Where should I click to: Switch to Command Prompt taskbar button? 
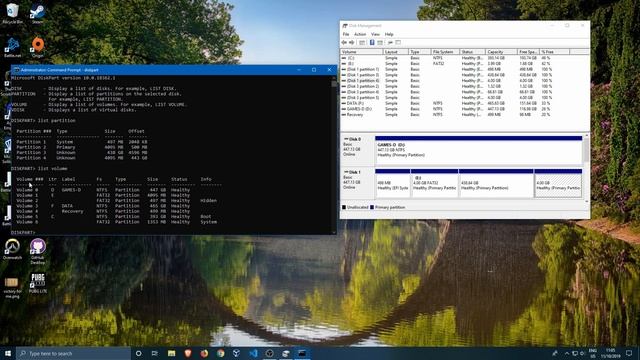click(302, 353)
